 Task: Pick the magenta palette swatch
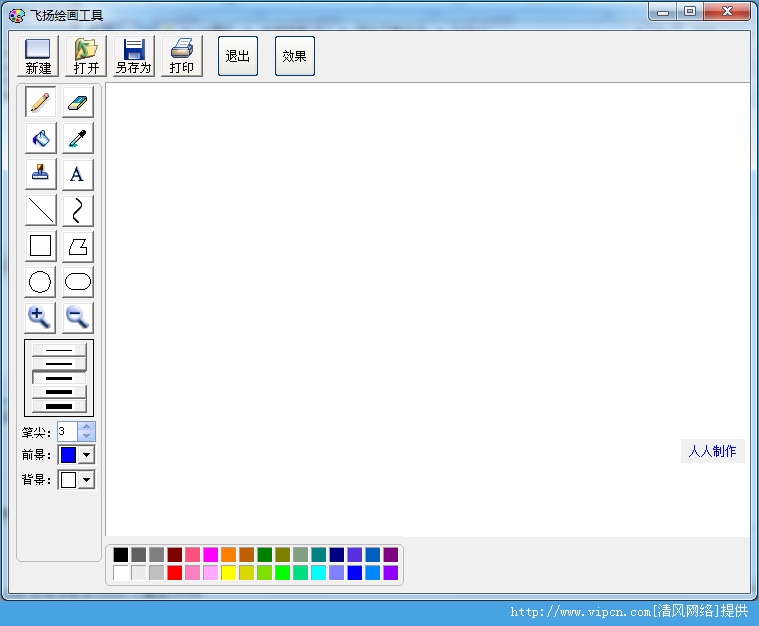tap(211, 555)
